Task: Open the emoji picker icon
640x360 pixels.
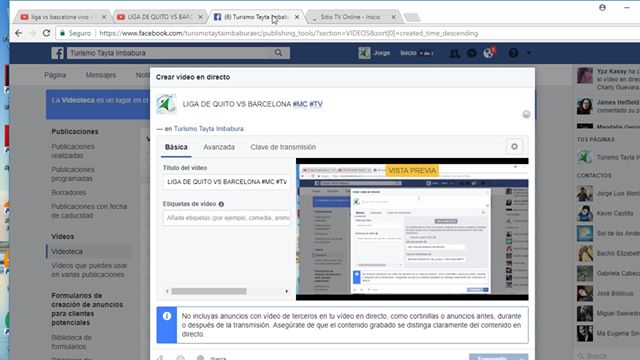Action: 526,115
